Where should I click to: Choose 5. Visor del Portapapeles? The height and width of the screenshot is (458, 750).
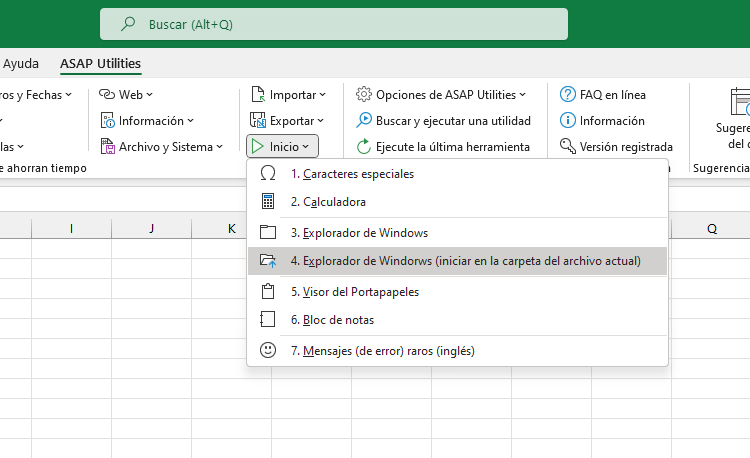(457, 292)
